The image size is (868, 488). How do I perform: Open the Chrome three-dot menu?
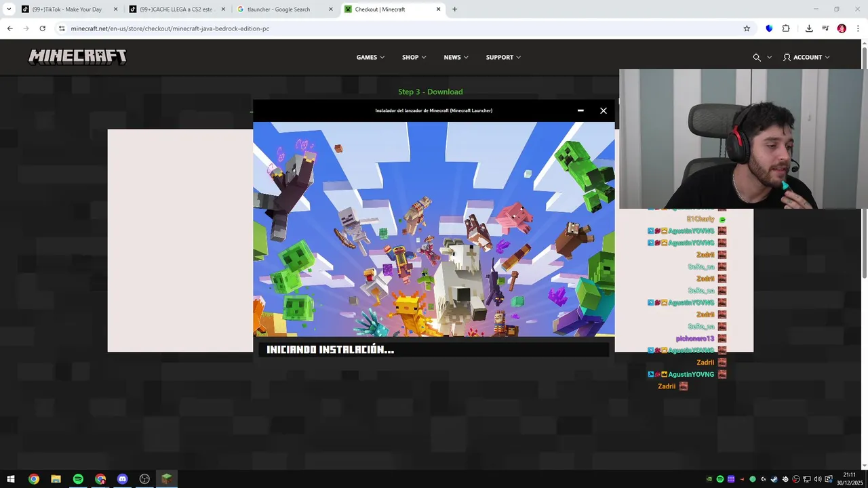tap(858, 28)
